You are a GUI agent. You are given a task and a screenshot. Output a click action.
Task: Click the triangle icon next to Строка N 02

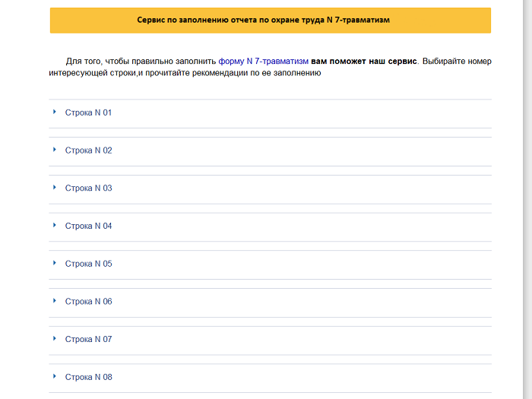click(x=55, y=150)
